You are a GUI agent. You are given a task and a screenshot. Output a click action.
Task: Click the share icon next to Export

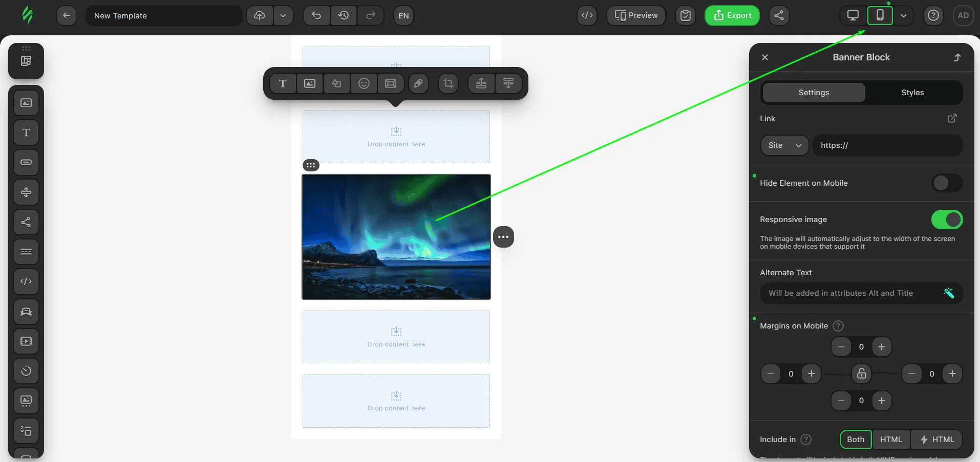pyautogui.click(x=779, y=15)
